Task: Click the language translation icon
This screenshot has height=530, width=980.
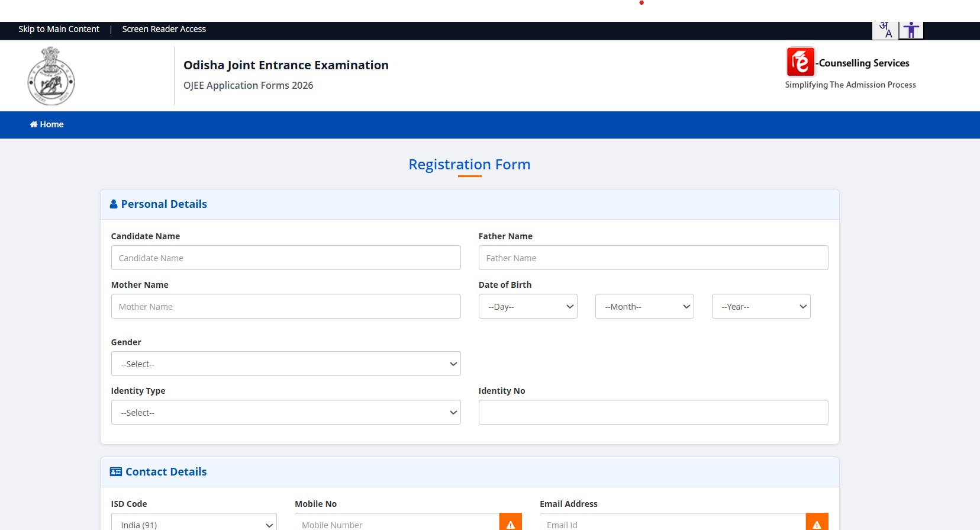Action: click(x=885, y=30)
